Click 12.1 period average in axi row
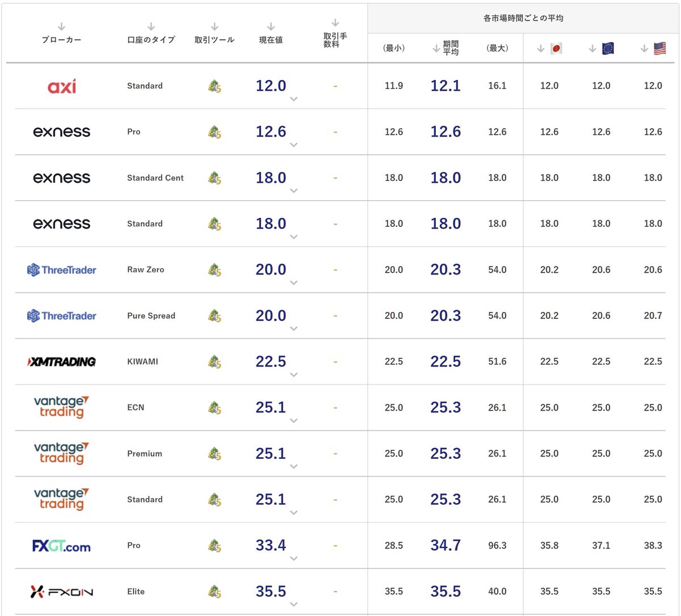This screenshot has width=681, height=616. 445,86
